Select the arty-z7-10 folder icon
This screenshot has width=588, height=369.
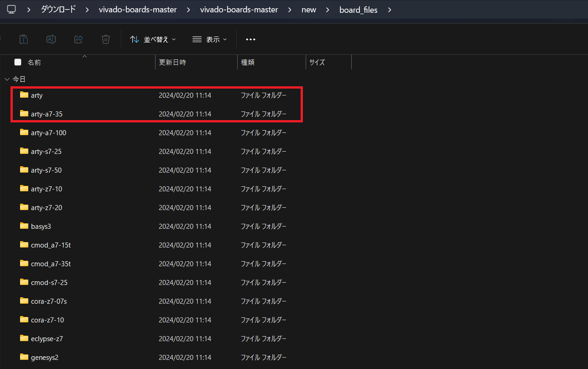[x=24, y=189]
